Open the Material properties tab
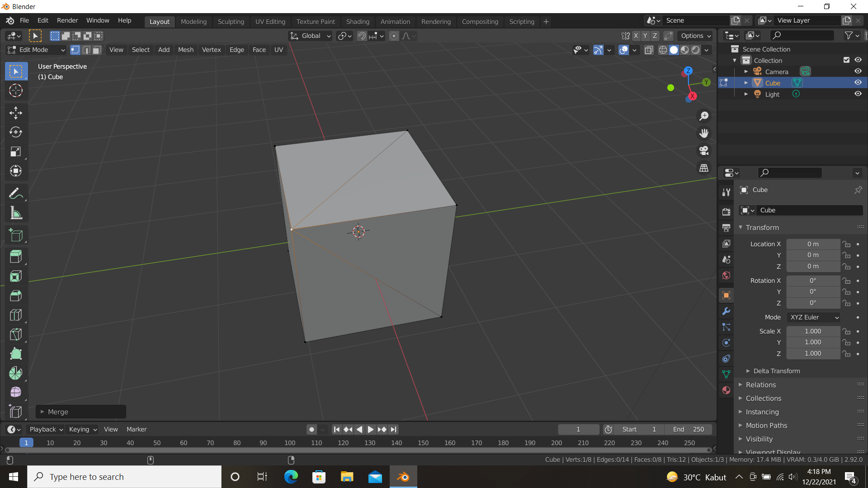The image size is (868, 488). coord(726,390)
